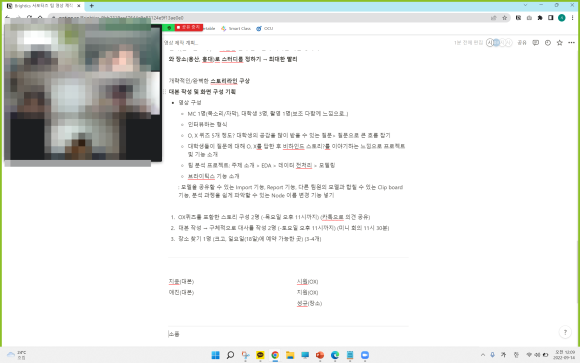Screen dimensions: 580x363
Task: Open Microsoft Edge from the taskbar
Action: (x=335, y=355)
